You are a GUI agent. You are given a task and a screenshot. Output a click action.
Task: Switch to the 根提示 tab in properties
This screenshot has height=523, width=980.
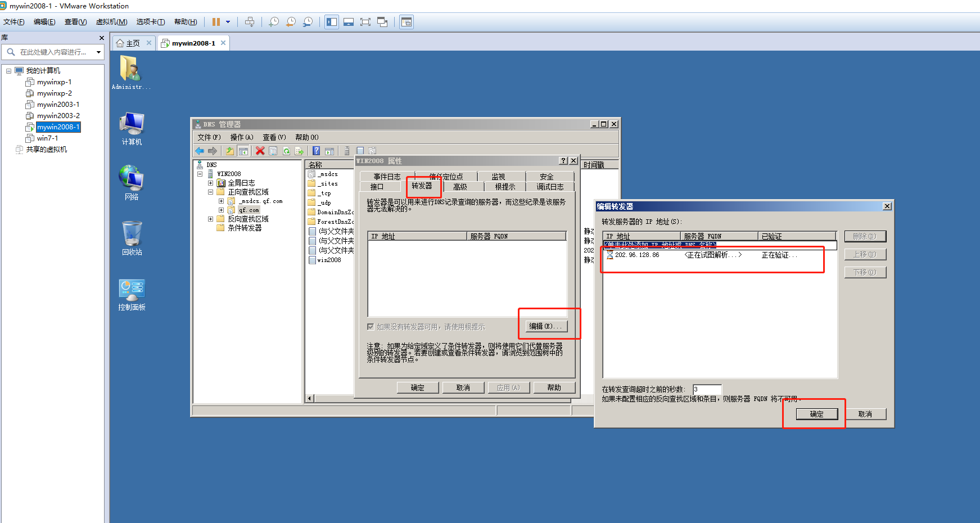click(505, 187)
